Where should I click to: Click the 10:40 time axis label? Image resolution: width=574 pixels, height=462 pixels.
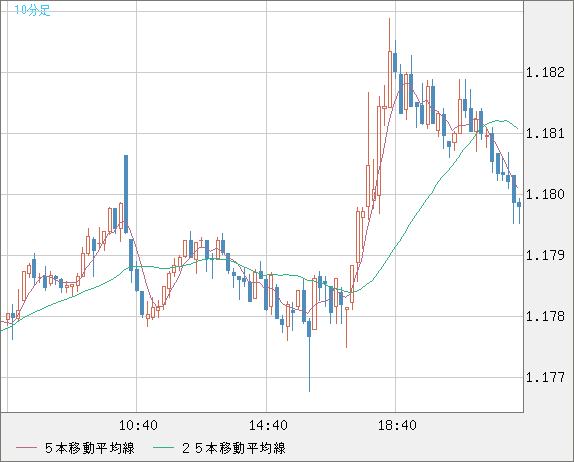click(x=138, y=425)
